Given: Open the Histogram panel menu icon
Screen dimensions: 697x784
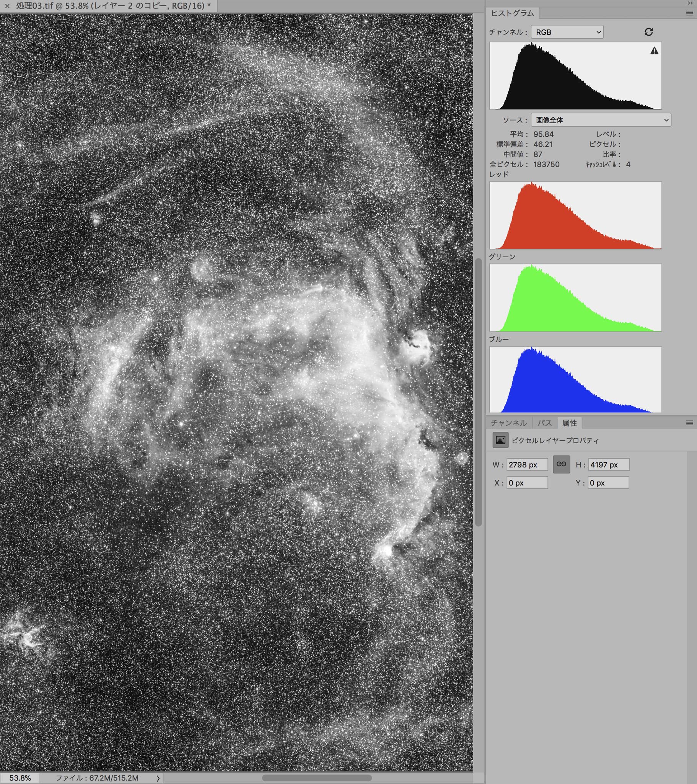Looking at the screenshot, I should (x=689, y=13).
